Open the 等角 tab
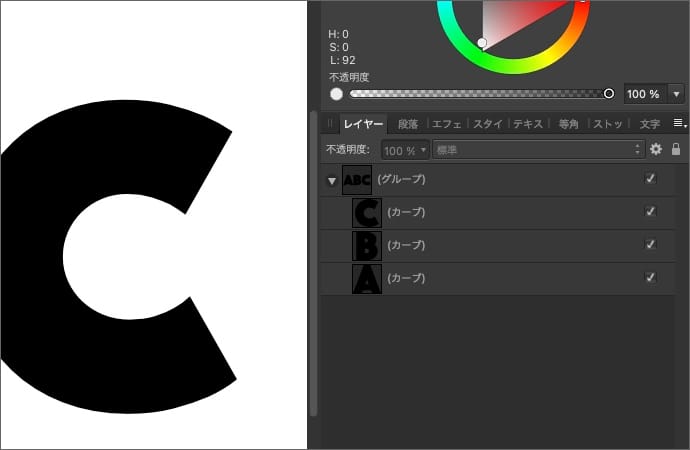Image resolution: width=690 pixels, height=450 pixels. [568, 124]
